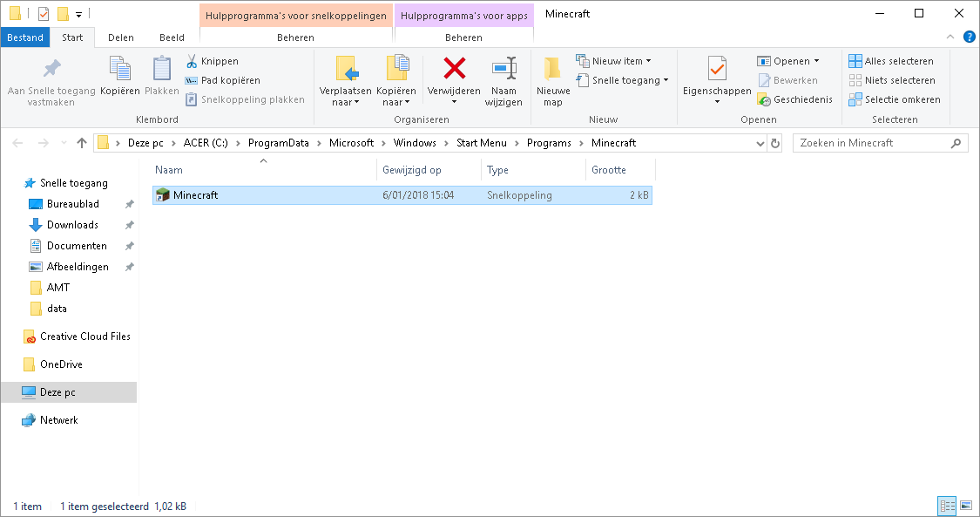
Task: Select Deze pc in navigation pane
Action: tap(69, 392)
